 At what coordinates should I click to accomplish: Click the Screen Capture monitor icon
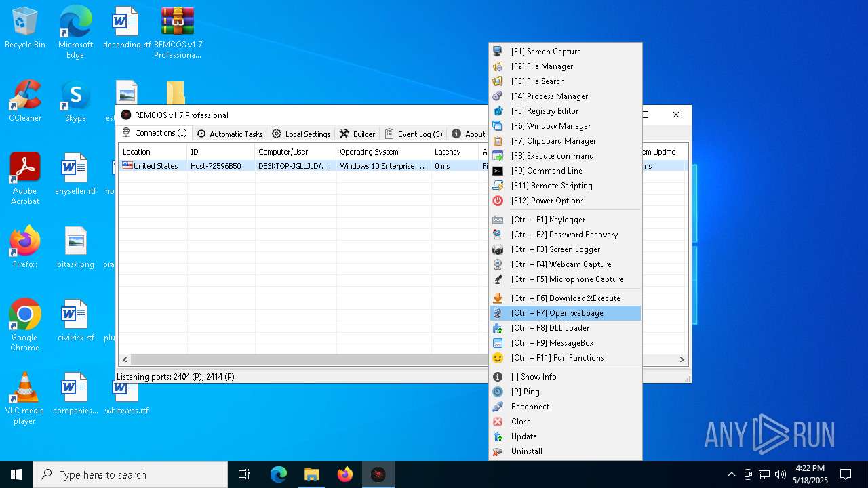498,52
